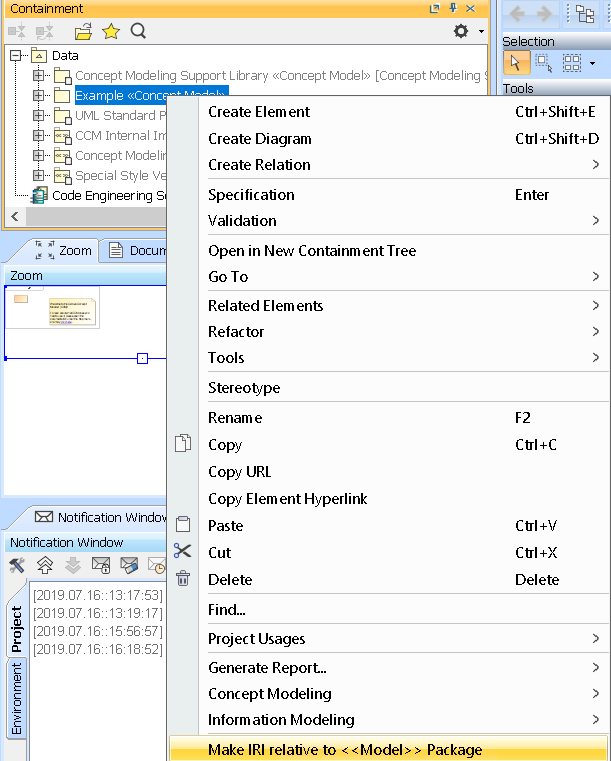Select the 13:17:53 notification entry
This screenshot has width=611, height=761.
pos(98,595)
